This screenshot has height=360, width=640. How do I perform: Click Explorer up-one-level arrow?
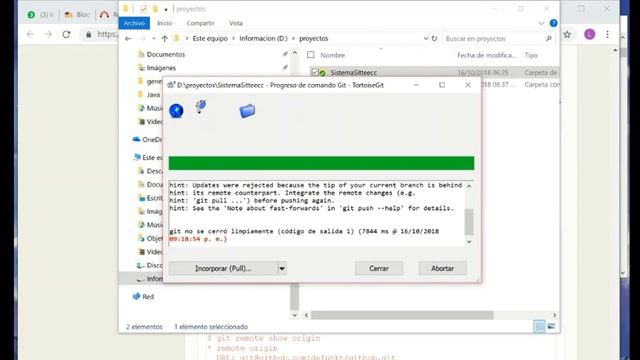coord(164,38)
